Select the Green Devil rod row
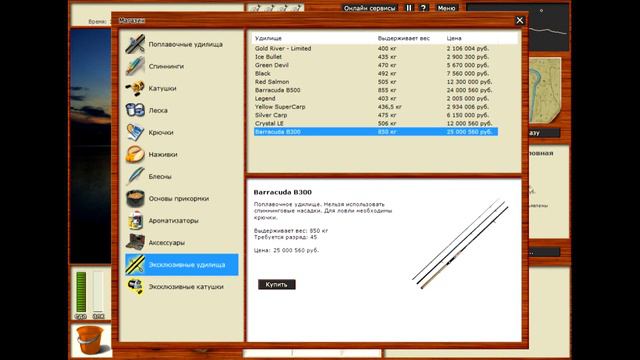 tap(376, 65)
